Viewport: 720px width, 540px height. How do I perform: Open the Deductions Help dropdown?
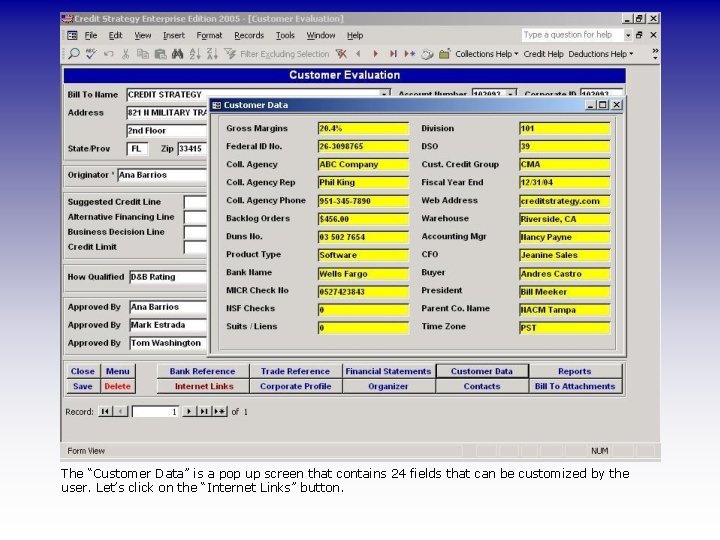tap(601, 54)
